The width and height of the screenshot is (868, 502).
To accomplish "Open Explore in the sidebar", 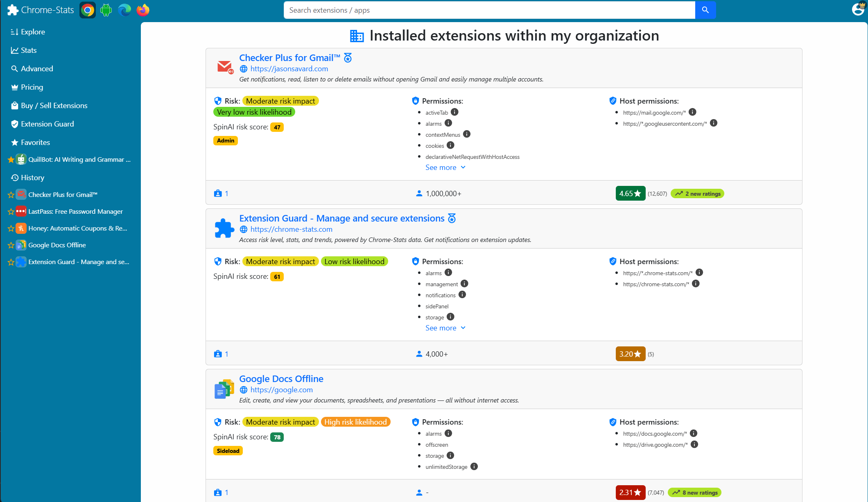I will click(28, 32).
